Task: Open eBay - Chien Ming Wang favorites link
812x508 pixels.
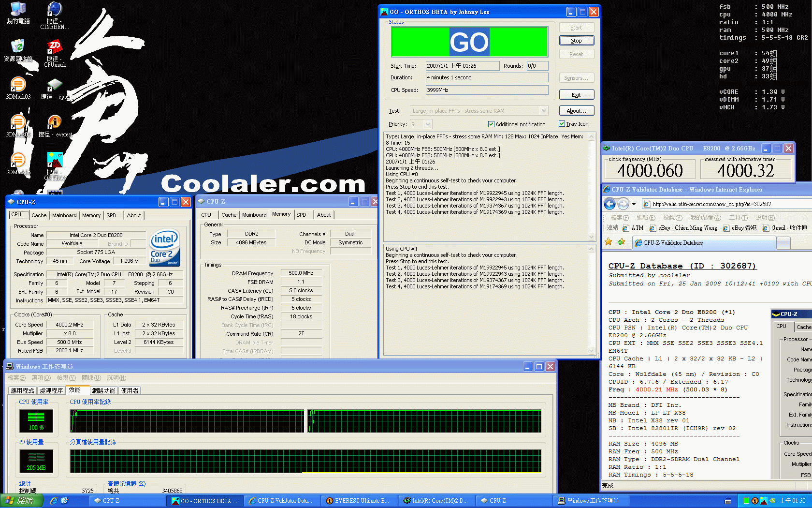Action: click(x=683, y=228)
